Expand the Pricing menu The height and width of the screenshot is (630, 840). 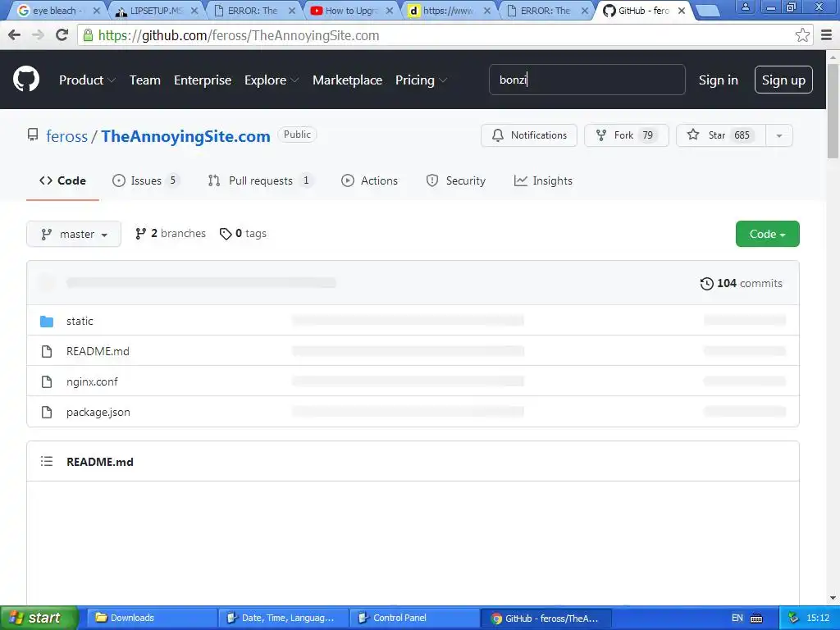(421, 80)
